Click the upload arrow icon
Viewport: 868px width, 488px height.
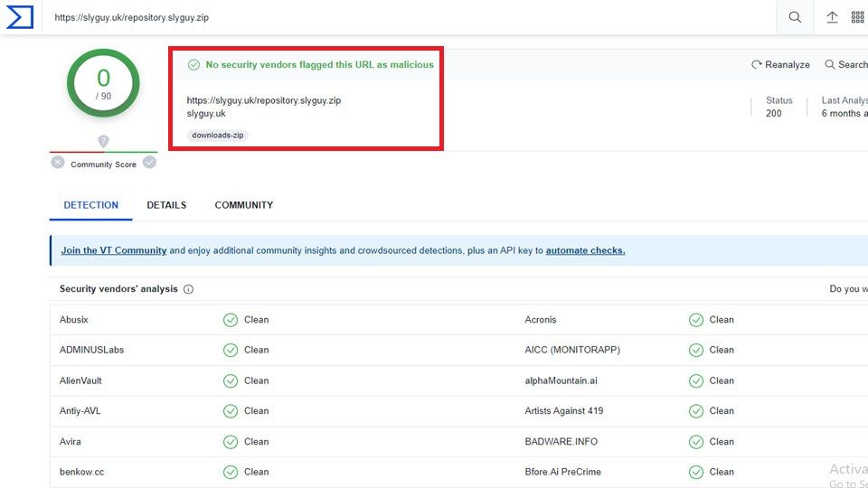tap(832, 17)
